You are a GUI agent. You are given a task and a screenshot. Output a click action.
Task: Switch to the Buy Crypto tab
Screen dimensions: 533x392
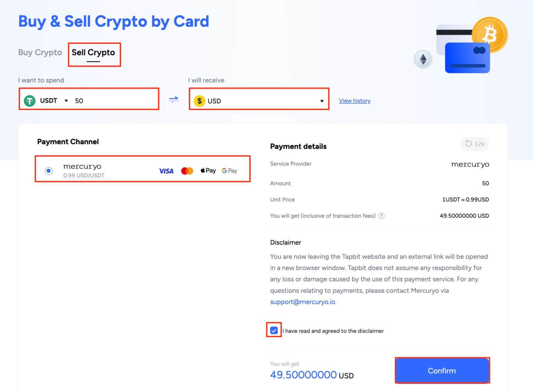tap(40, 53)
